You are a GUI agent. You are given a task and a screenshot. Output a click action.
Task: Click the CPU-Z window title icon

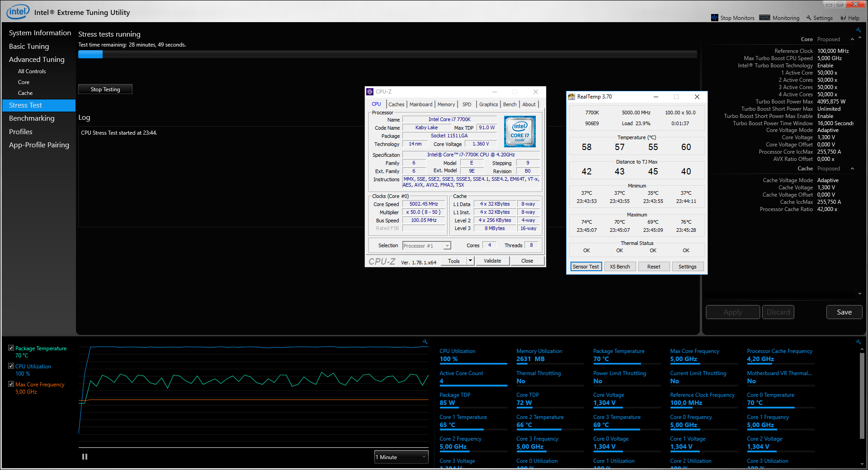coord(370,92)
